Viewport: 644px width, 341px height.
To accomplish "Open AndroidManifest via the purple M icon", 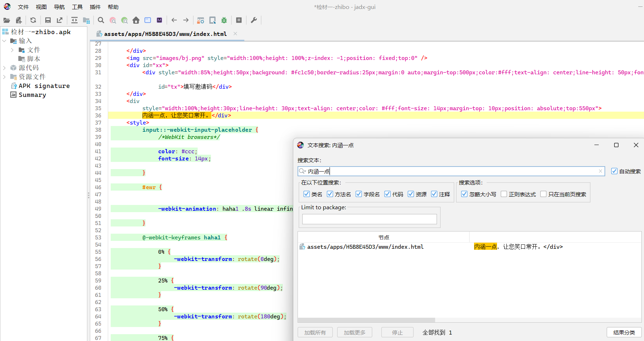I will (159, 20).
